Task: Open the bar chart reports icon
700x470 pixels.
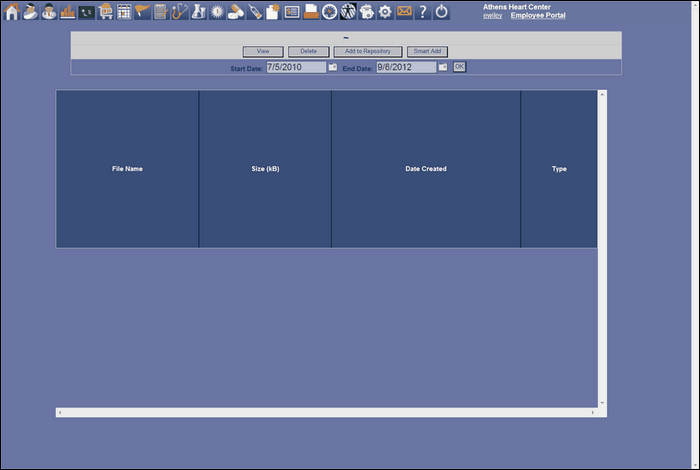Action: (68, 12)
